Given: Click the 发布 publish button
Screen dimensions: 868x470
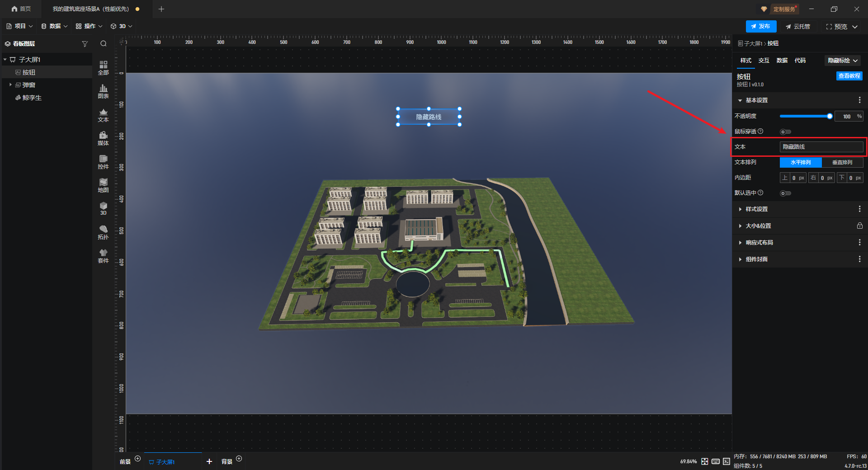Looking at the screenshot, I should (761, 27).
